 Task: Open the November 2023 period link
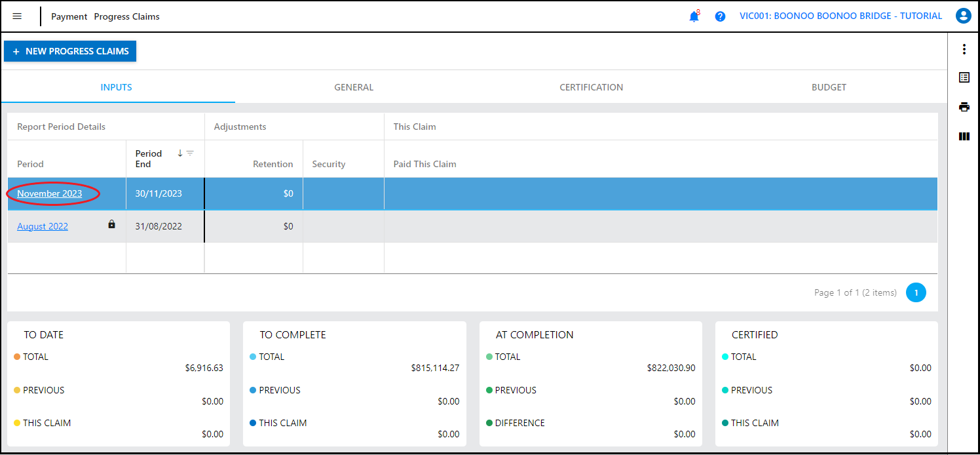(50, 193)
